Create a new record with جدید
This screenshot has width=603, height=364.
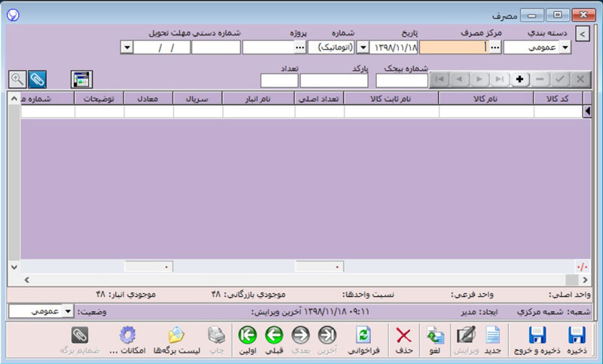(x=492, y=340)
